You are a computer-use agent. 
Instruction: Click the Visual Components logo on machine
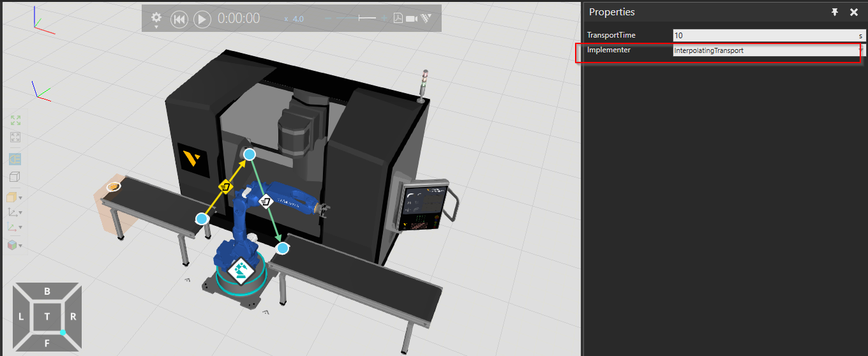191,159
